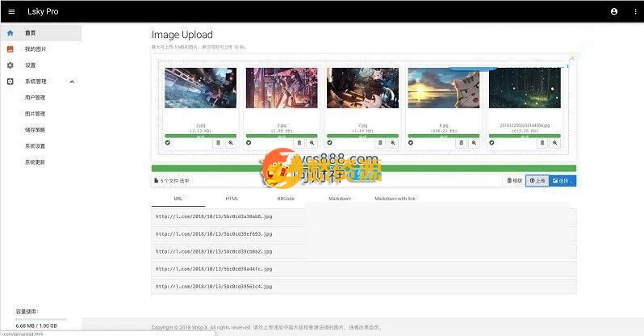Viewport: 644px width, 336px height.
Task: Switch to the Markdown tab
Action: point(340,199)
